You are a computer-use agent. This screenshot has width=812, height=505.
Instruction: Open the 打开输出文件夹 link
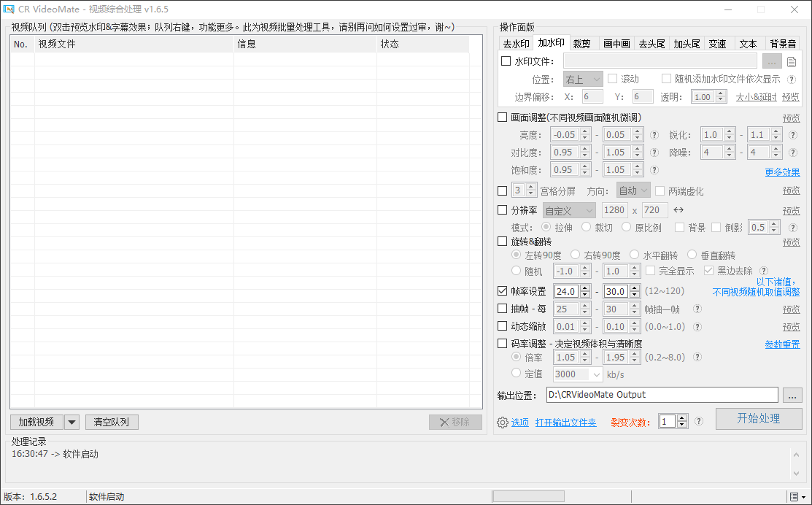565,423
